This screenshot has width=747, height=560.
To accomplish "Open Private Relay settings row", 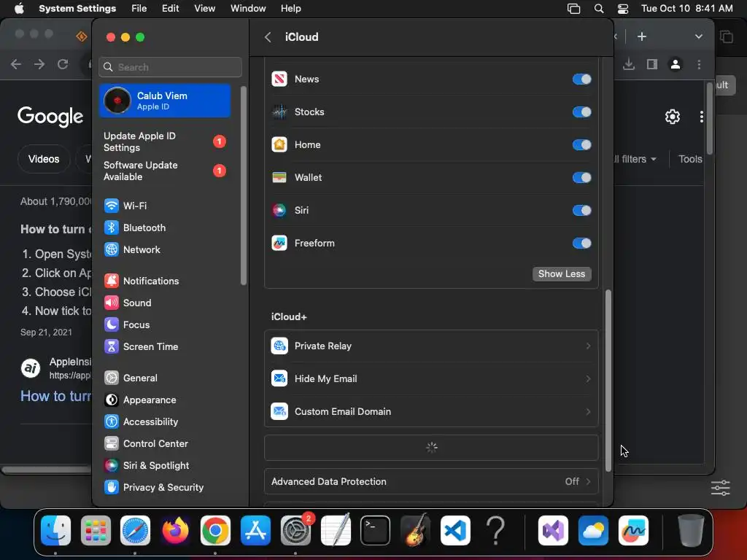I will pyautogui.click(x=431, y=346).
